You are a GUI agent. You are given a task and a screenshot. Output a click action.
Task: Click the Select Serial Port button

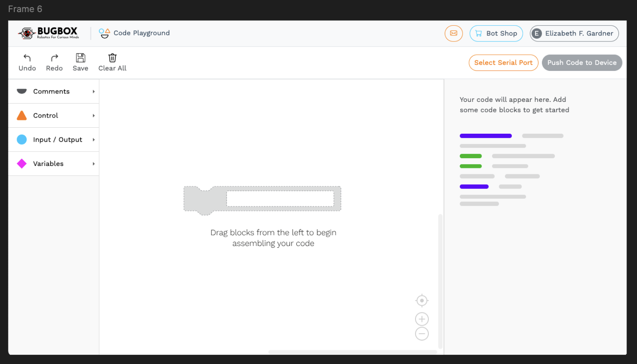503,63
